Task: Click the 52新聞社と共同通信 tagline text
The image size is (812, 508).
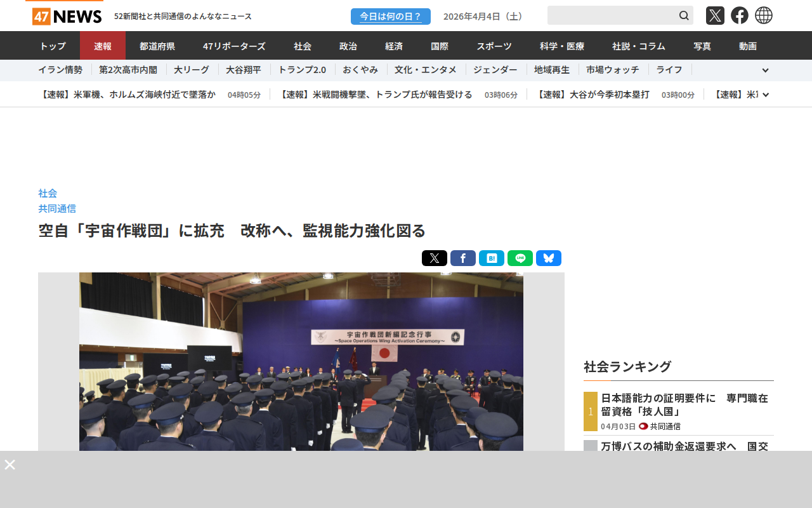Action: [183, 17]
